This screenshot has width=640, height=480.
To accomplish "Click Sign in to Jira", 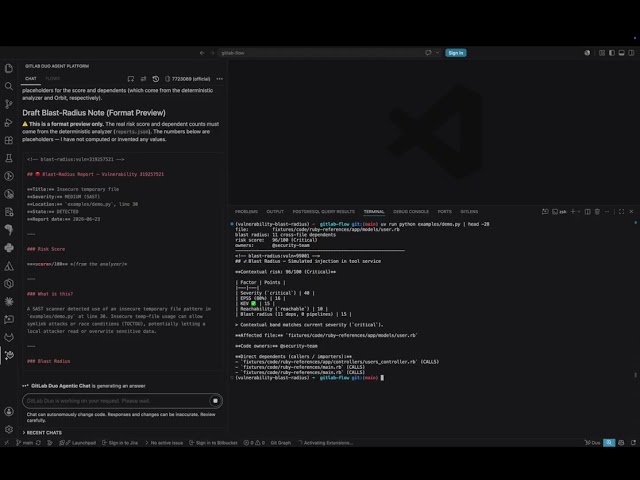I will 120,442.
